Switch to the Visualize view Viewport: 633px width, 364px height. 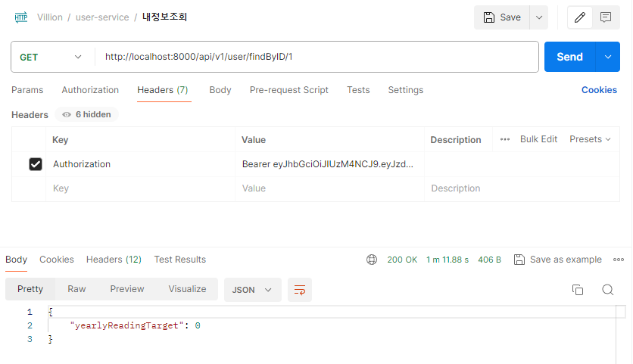(187, 289)
